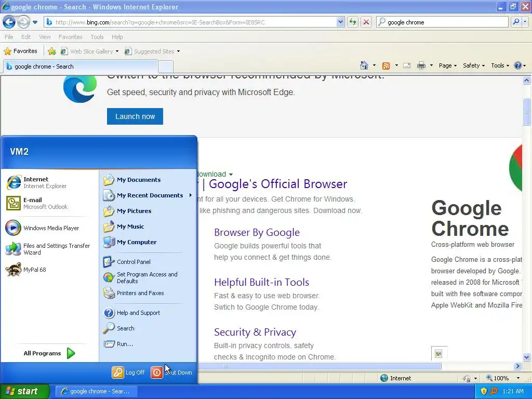The image size is (532, 399).
Task: Open the command bar Tools dropdown
Action: pos(500,65)
